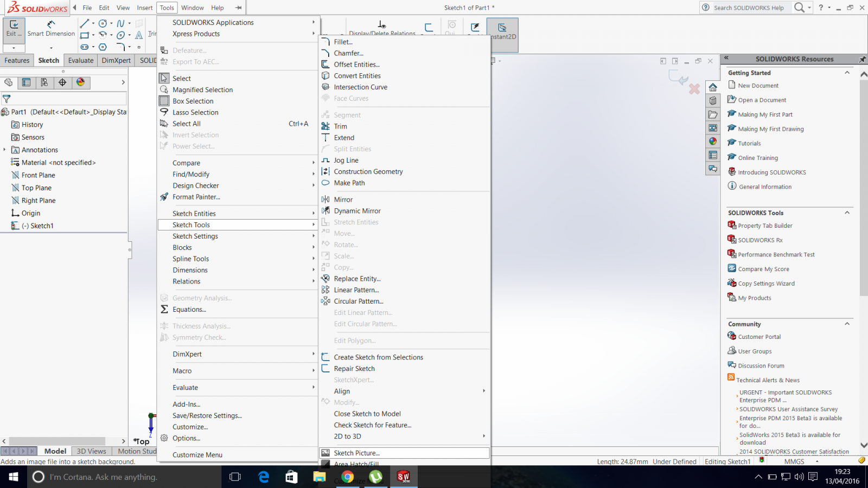
Task: Open the DimXpertManager tab icon
Action: coord(62,82)
